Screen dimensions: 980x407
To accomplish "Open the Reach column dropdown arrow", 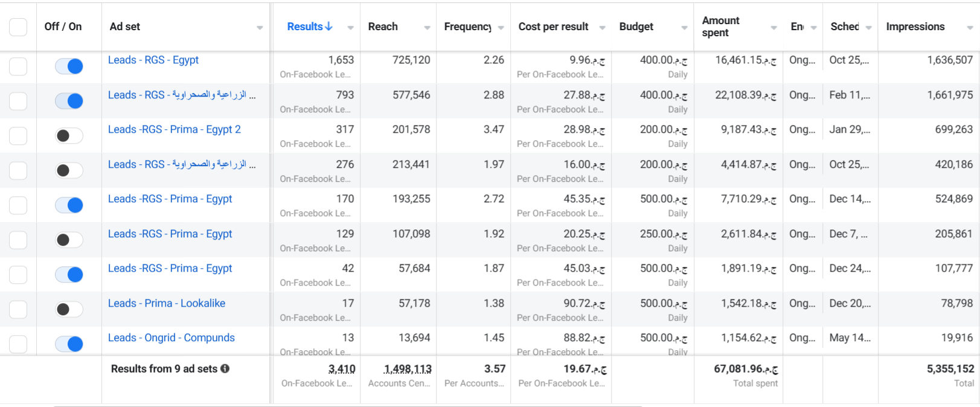I will (427, 28).
